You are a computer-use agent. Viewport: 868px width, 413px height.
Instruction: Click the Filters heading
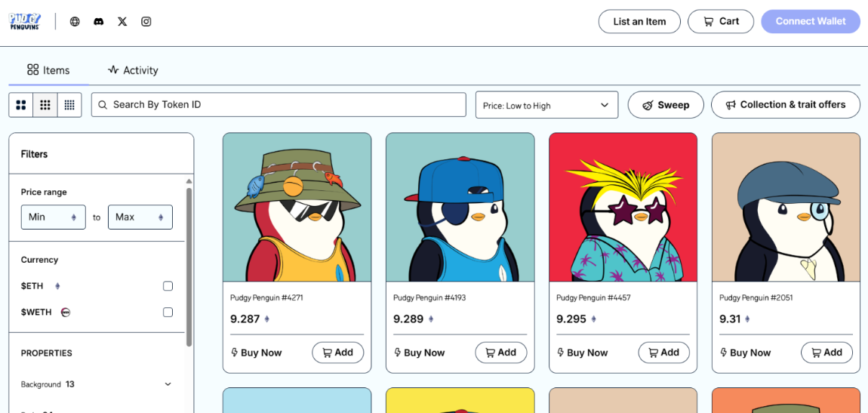click(x=34, y=155)
